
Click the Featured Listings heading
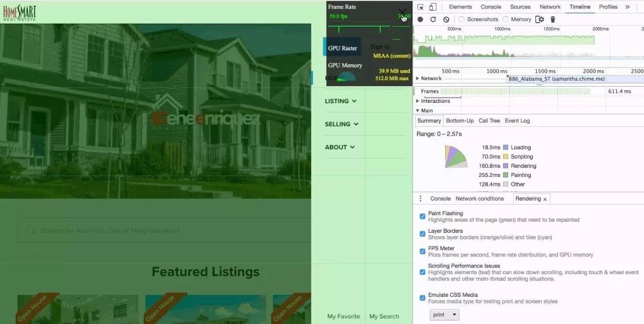point(206,272)
